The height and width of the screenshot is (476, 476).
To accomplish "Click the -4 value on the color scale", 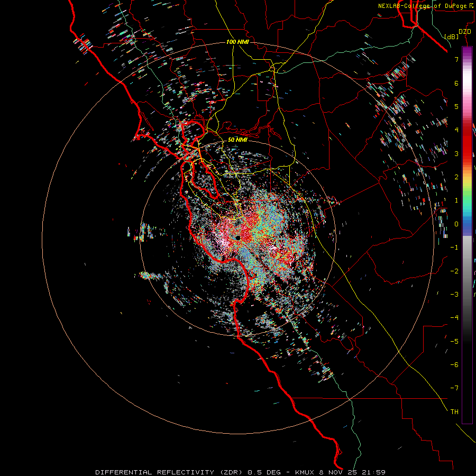I will coord(454,318).
